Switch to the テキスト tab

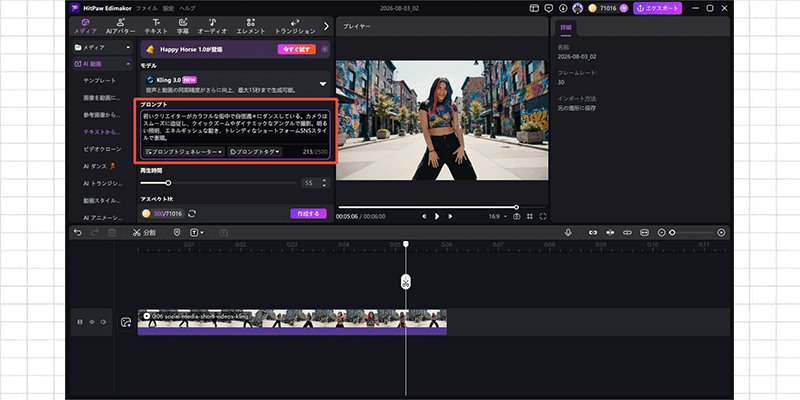click(x=156, y=26)
